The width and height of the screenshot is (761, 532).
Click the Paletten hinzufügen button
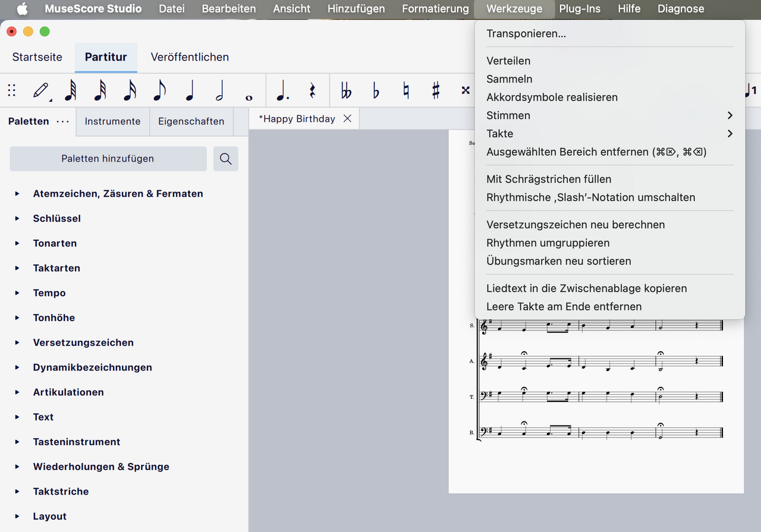click(x=108, y=159)
